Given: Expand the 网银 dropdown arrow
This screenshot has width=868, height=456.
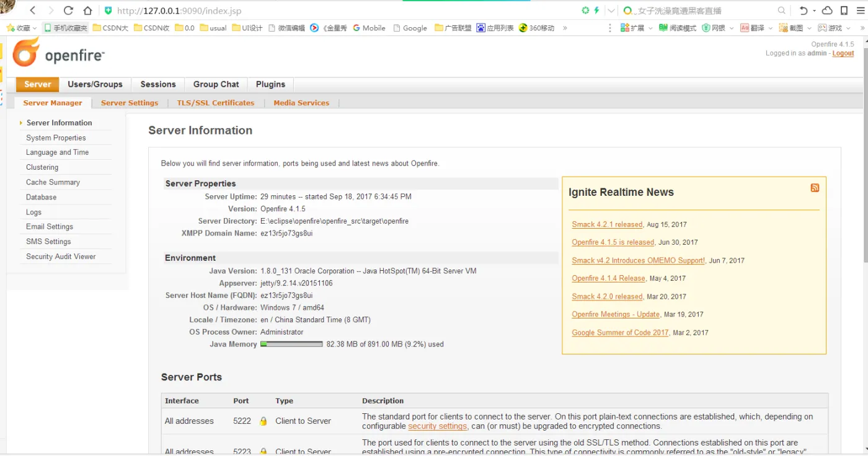Looking at the screenshot, I should [x=732, y=28].
